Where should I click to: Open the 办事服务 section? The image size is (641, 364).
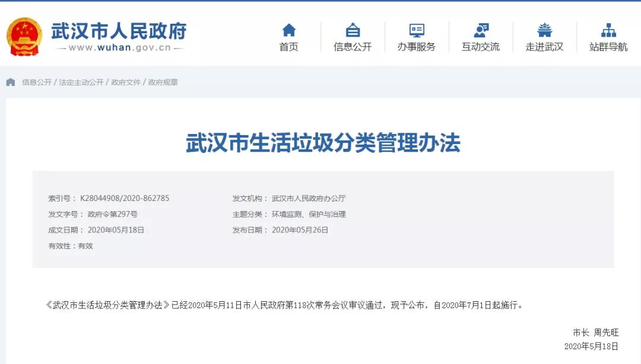coord(417,46)
